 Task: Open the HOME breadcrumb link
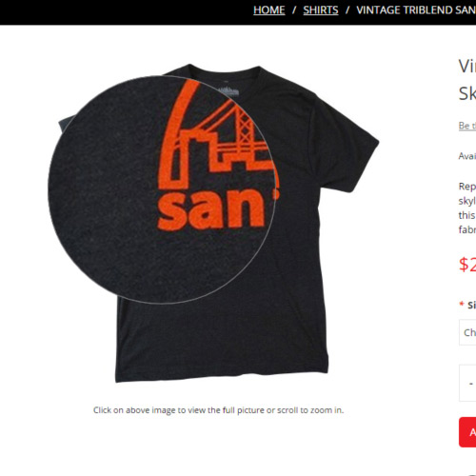268,10
